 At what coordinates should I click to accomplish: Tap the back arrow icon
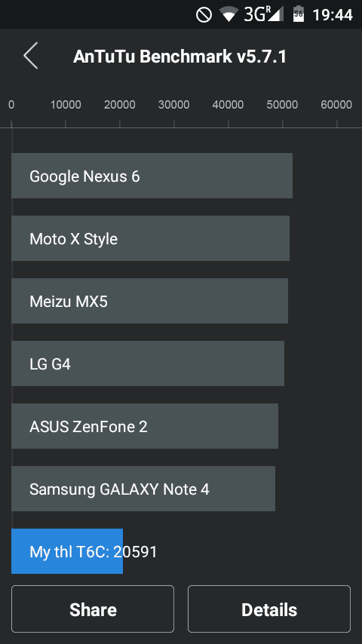coord(31,56)
